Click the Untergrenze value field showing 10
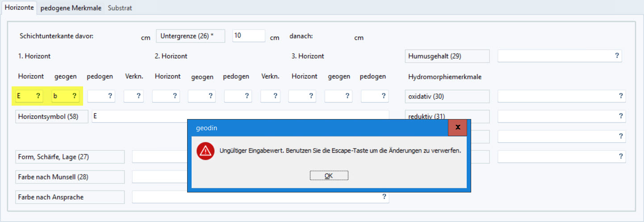644x222 pixels. pos(249,36)
